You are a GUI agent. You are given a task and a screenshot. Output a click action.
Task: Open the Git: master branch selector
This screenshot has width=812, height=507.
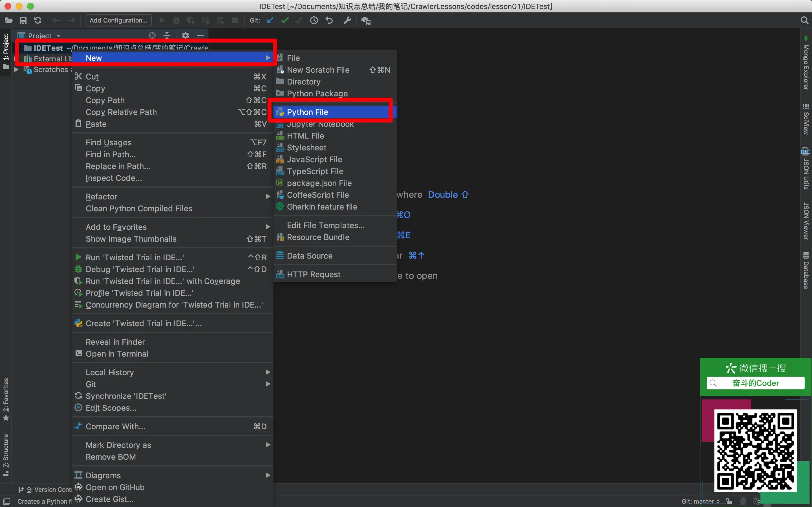click(700, 501)
